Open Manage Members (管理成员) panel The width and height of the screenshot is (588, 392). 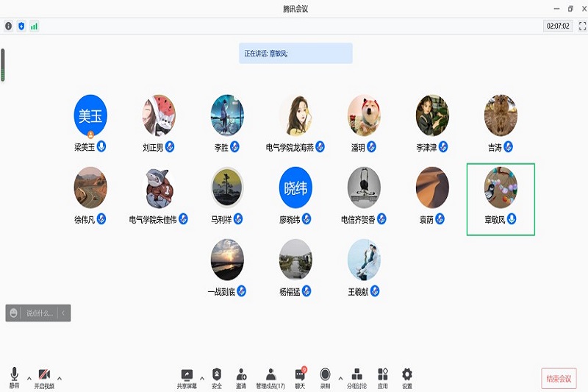click(270, 375)
